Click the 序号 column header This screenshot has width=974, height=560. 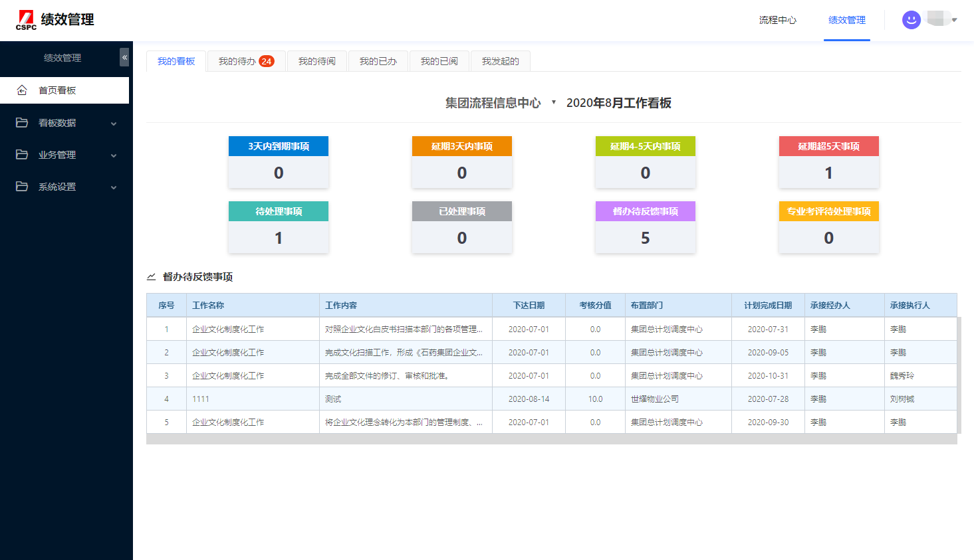point(166,306)
